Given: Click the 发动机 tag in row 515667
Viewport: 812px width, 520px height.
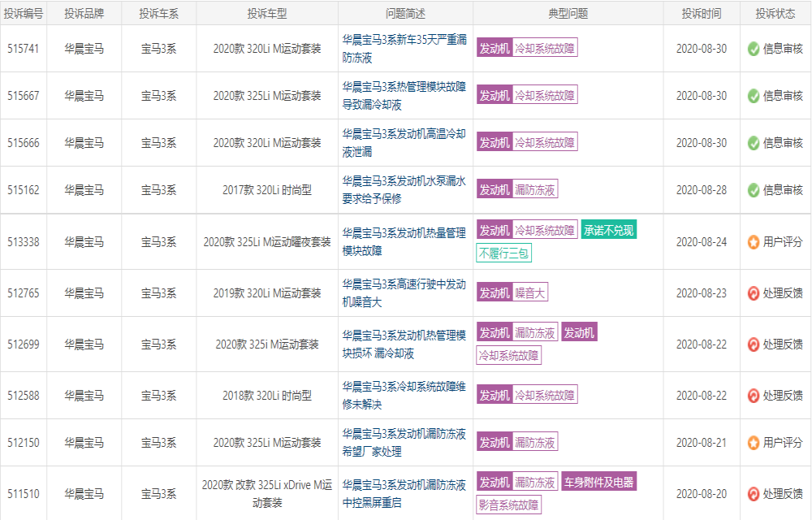Looking at the screenshot, I should pyautogui.click(x=495, y=95).
